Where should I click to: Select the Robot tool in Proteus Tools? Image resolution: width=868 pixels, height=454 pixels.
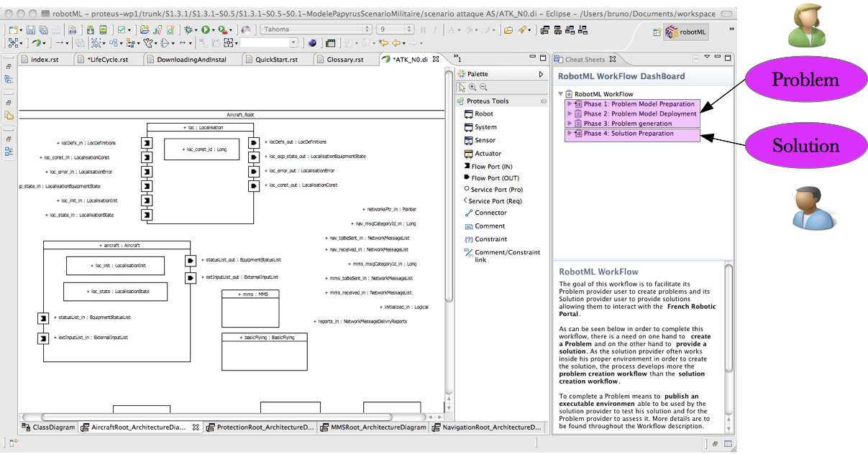(479, 114)
